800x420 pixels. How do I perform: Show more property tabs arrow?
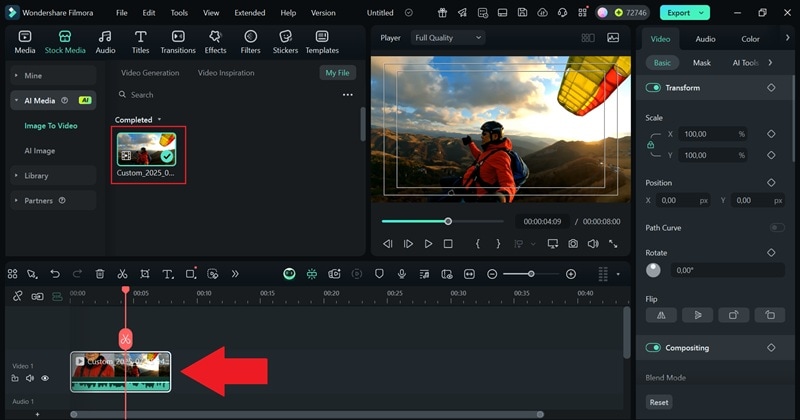pyautogui.click(x=787, y=38)
